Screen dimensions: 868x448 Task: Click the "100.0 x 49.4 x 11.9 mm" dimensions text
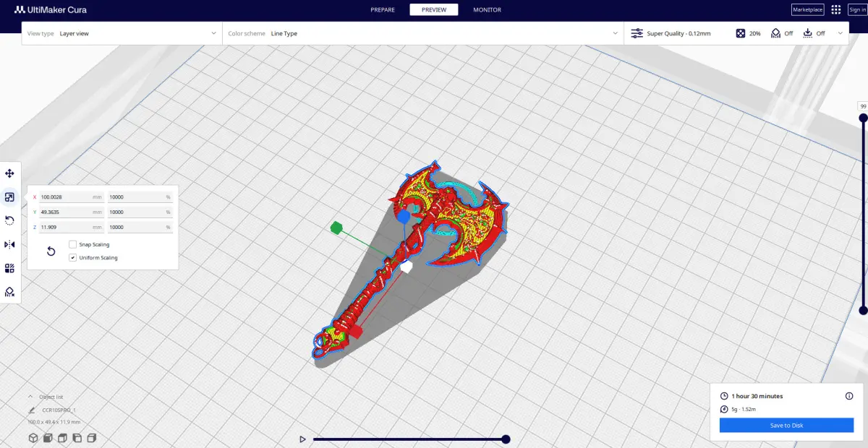(x=54, y=422)
